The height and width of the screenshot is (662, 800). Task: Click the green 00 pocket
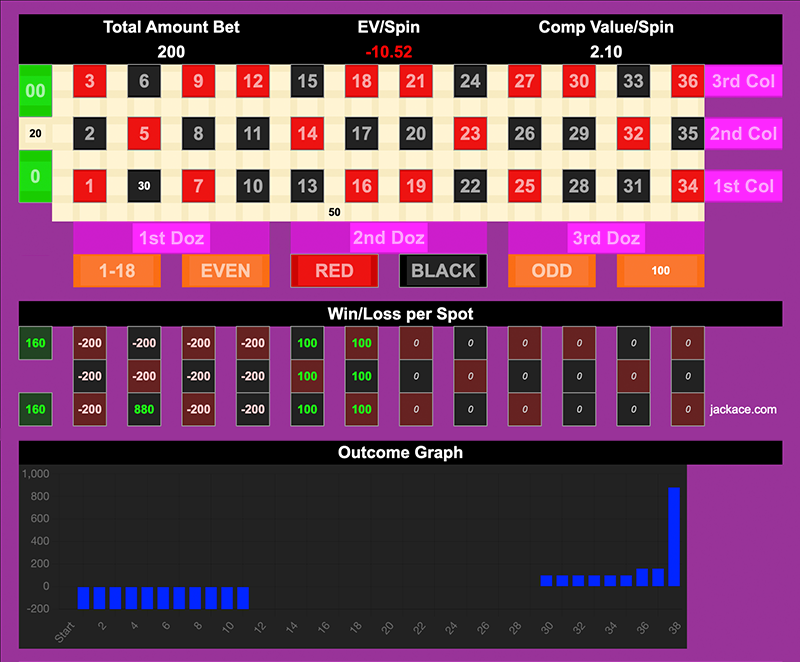point(35,91)
